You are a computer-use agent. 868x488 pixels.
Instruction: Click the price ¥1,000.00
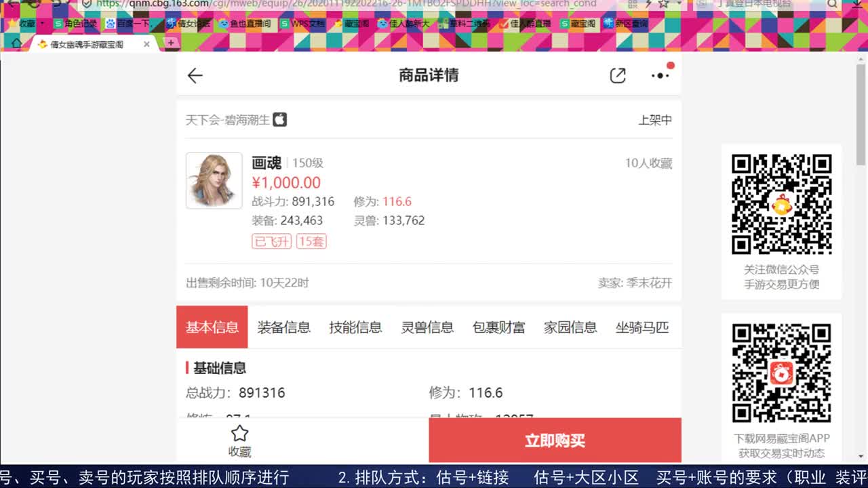286,182
